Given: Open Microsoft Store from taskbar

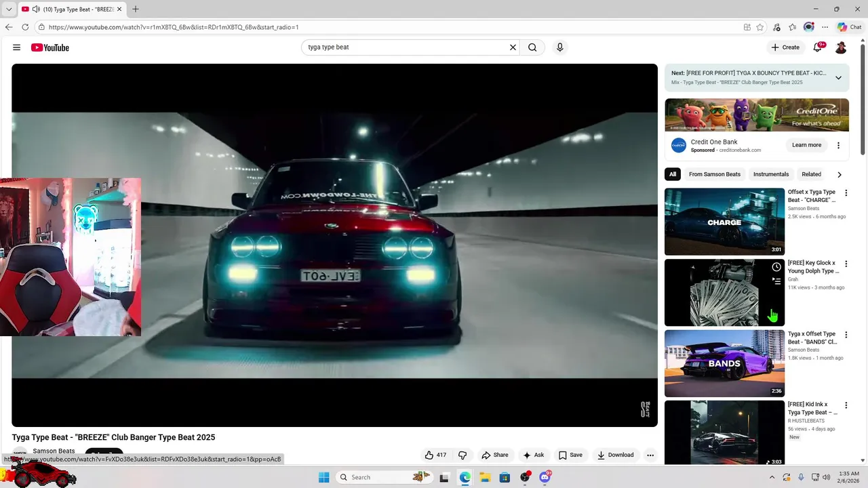Looking at the screenshot, I should 505,477.
